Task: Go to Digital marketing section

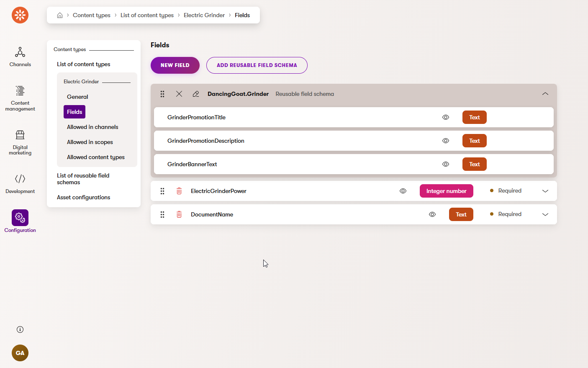Action: coord(20,142)
